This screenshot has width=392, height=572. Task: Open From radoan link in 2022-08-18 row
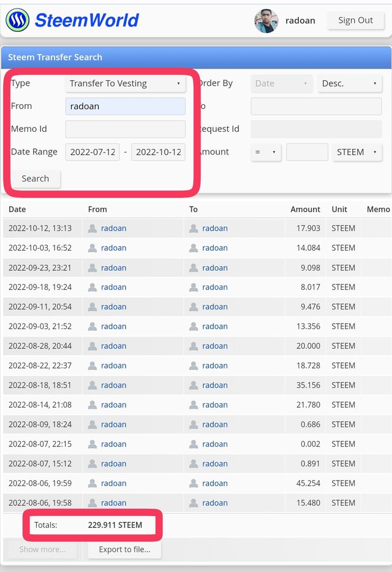(x=114, y=385)
